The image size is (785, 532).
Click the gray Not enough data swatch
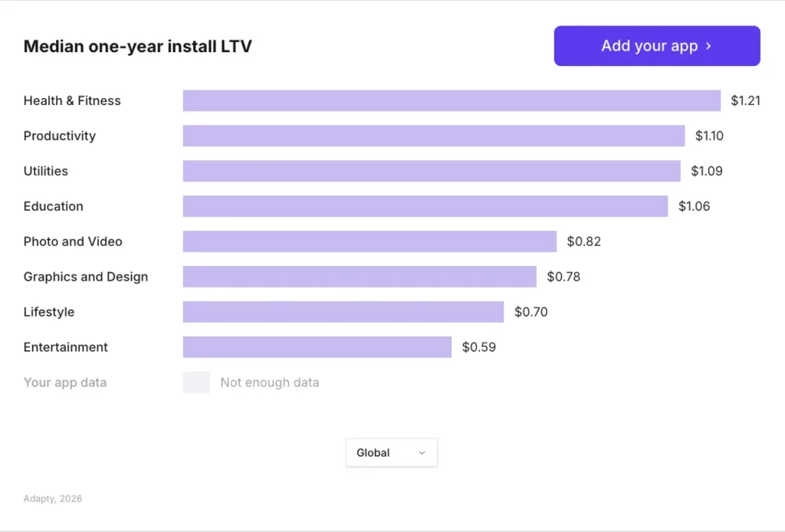click(x=196, y=382)
